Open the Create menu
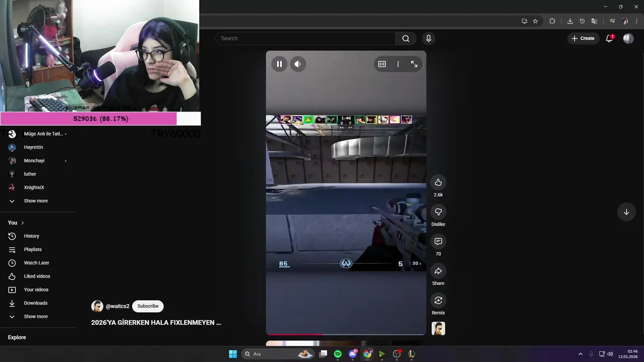 [x=583, y=38]
